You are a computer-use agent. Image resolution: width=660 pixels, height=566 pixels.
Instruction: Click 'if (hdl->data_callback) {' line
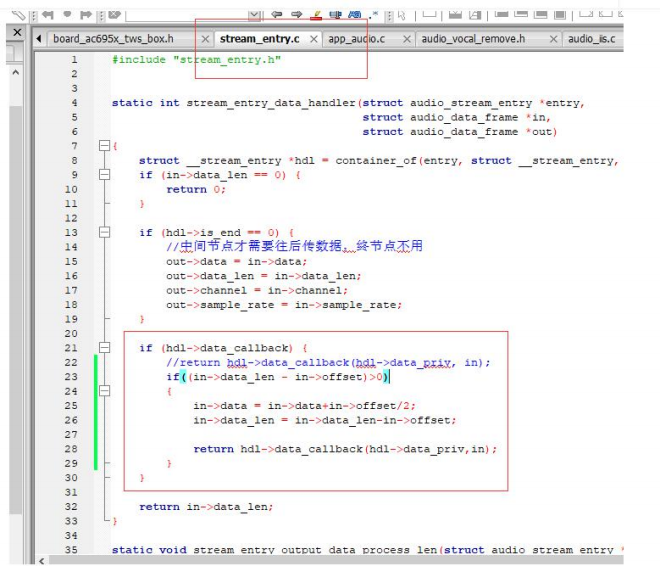pos(223,348)
